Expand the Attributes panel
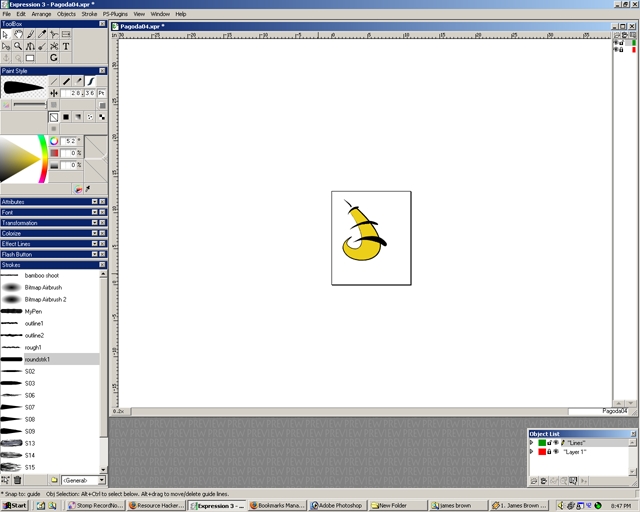Image resolution: width=640 pixels, height=512 pixels. coord(95,202)
